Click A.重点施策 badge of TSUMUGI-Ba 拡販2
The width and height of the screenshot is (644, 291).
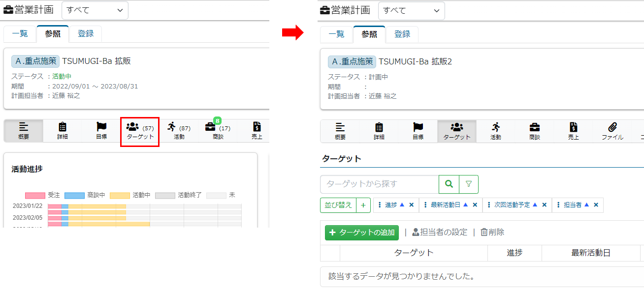tap(352, 61)
